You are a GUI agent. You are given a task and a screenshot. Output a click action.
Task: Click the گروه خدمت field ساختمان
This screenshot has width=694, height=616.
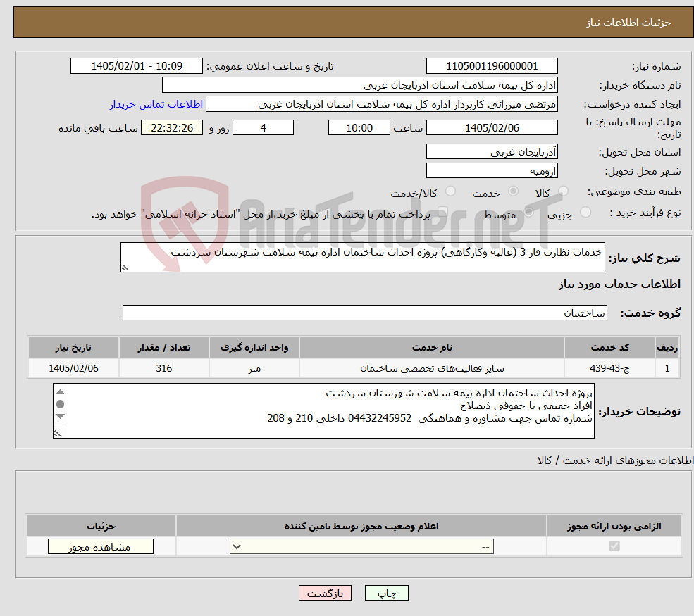click(365, 313)
